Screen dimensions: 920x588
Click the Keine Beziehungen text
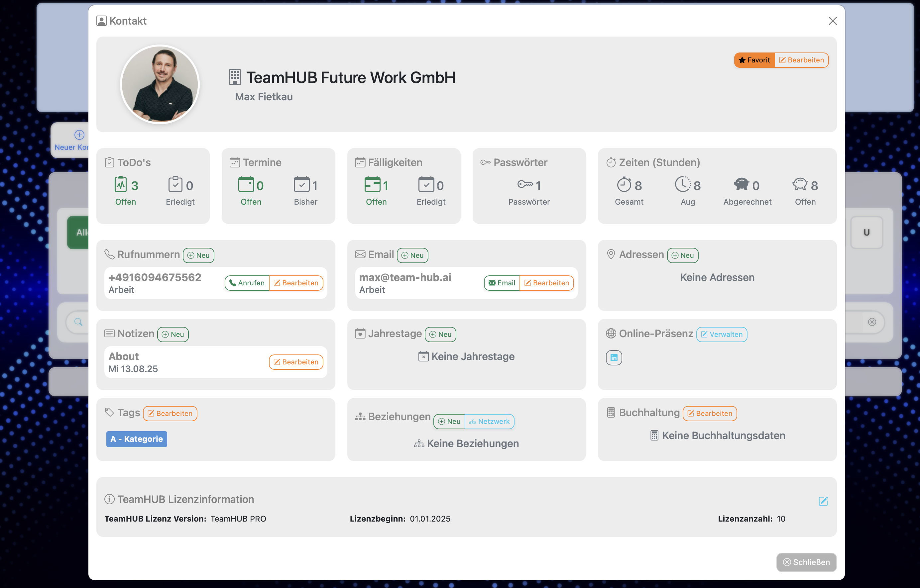[473, 444]
